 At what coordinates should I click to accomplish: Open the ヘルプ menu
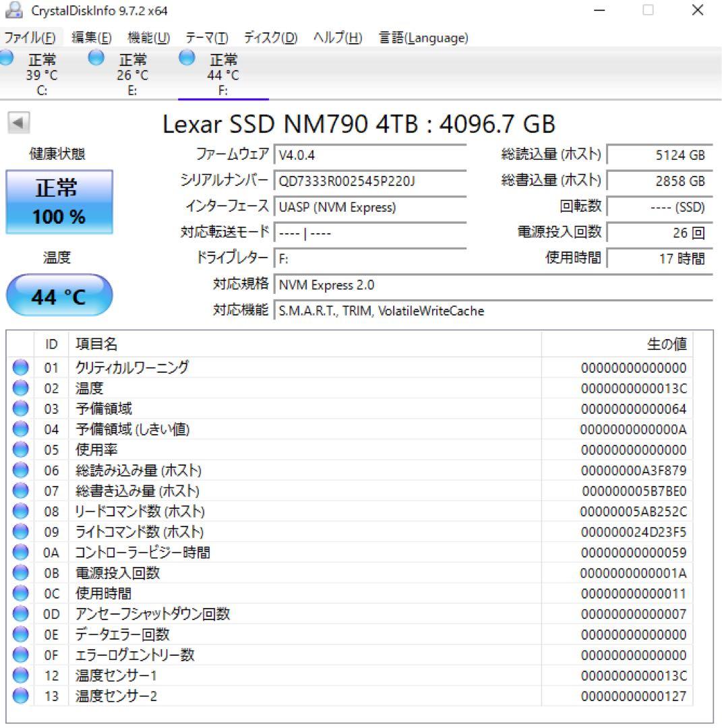coord(334,38)
